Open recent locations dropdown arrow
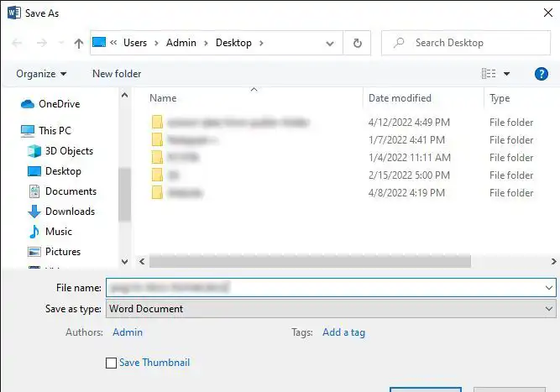The width and height of the screenshot is (560, 392). (x=61, y=43)
